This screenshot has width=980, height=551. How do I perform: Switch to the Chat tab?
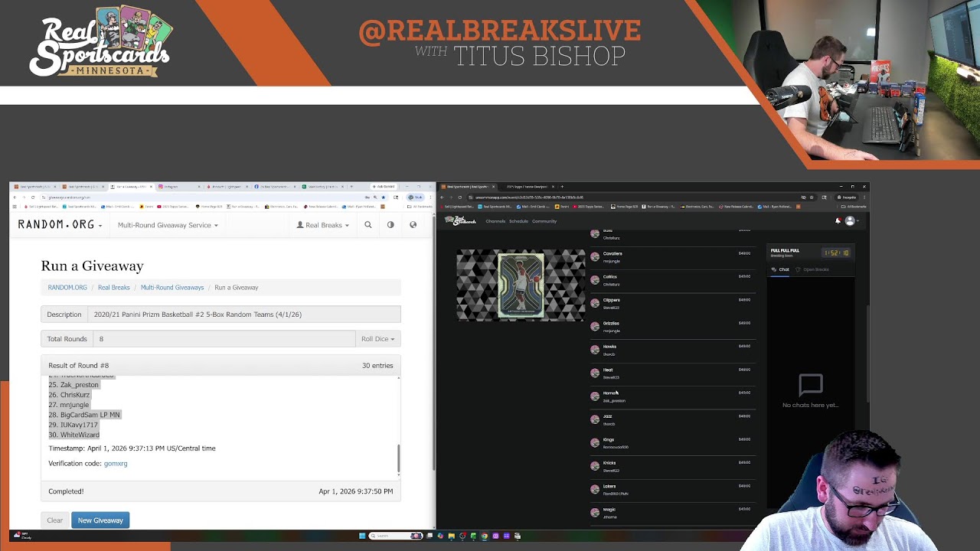pos(780,269)
